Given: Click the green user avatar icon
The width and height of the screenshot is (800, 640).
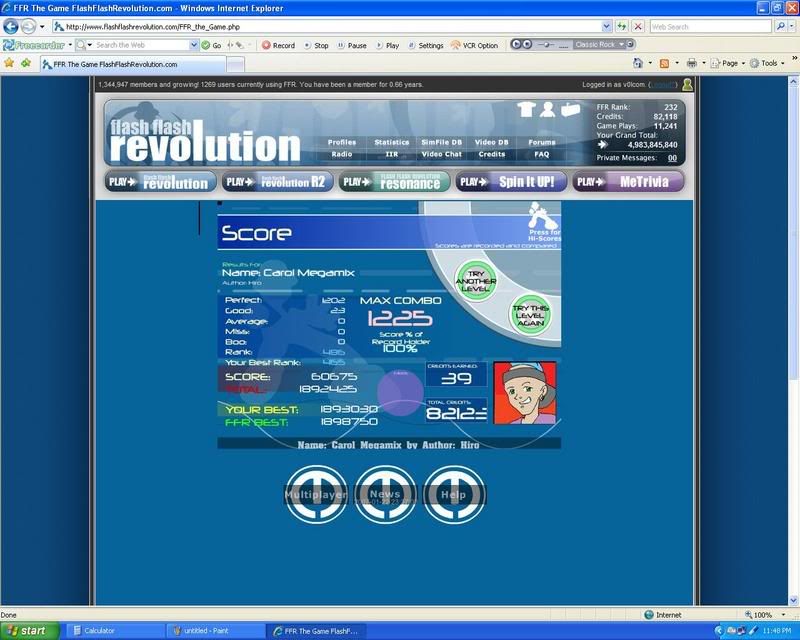Looking at the screenshot, I should tap(687, 85).
